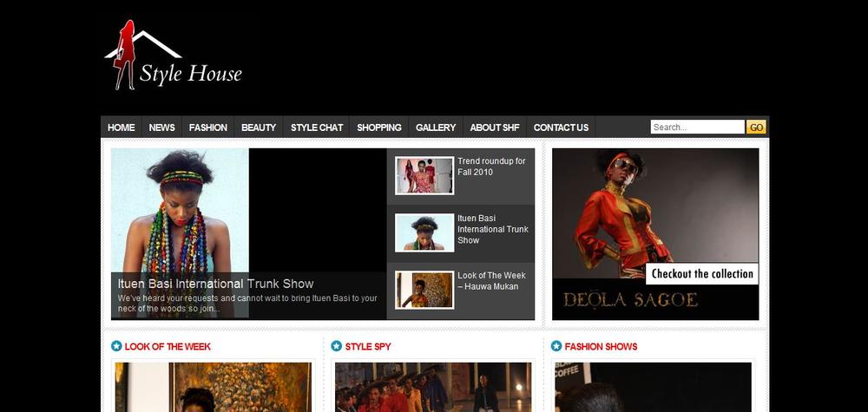
Task: Click the Deola Sagoe banner ad
Action: (x=655, y=234)
